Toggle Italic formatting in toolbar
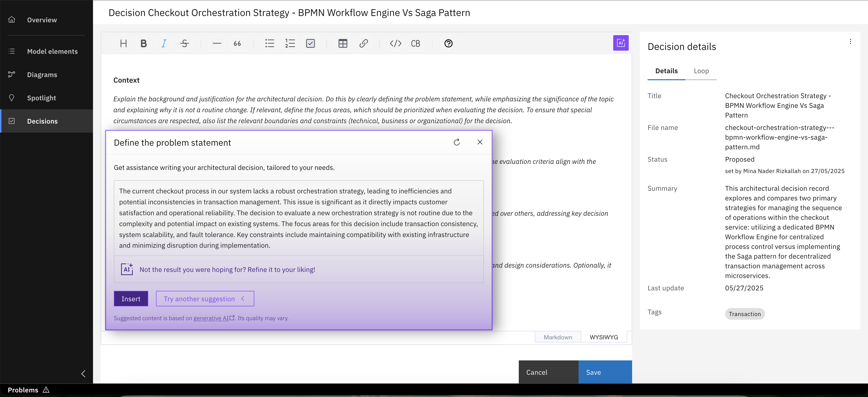This screenshot has height=397, width=868. pos(164,43)
